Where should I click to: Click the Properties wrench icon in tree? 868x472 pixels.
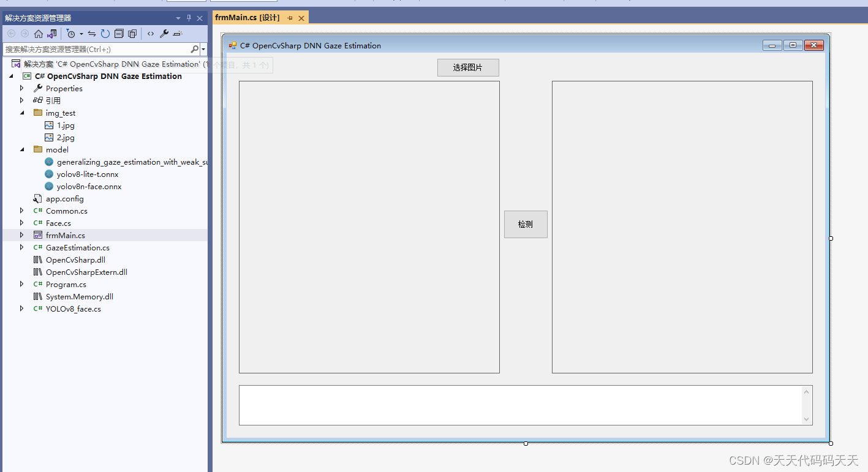coord(38,88)
